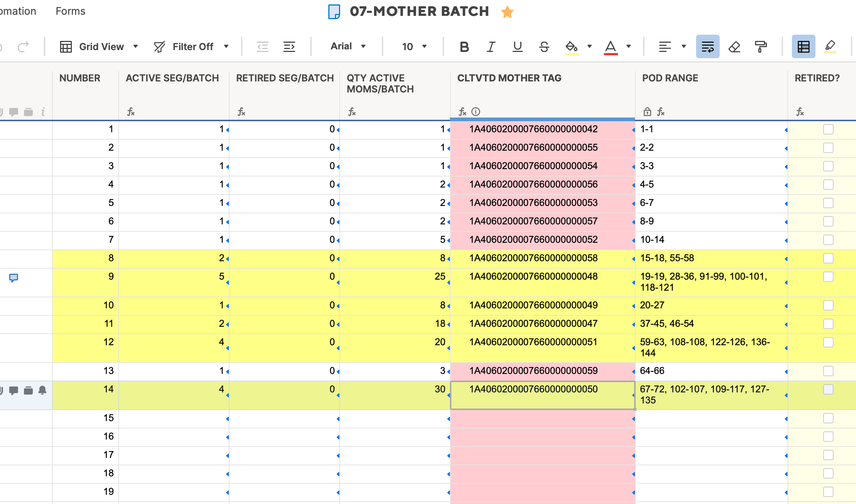Click the lock icon under POD RANGE

tap(647, 112)
